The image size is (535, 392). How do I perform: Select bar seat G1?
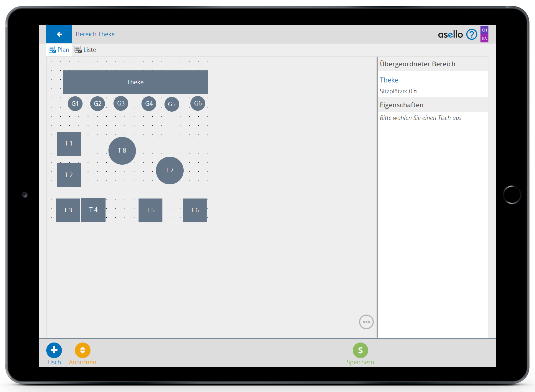tap(75, 104)
